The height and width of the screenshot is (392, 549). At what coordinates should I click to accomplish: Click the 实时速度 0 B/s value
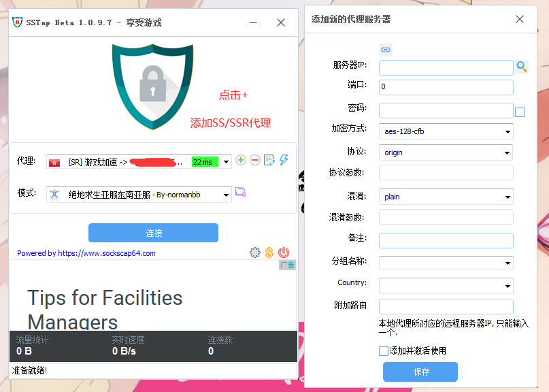pos(124,351)
